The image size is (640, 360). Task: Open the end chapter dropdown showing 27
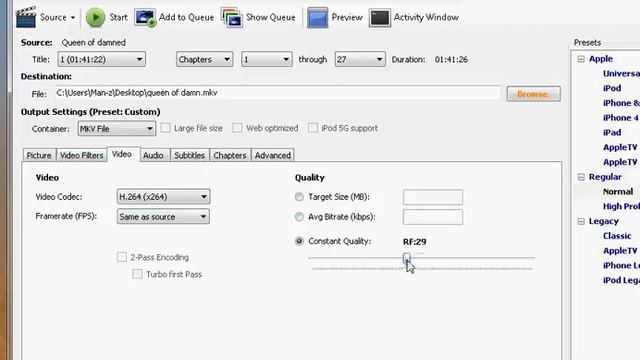tap(360, 60)
